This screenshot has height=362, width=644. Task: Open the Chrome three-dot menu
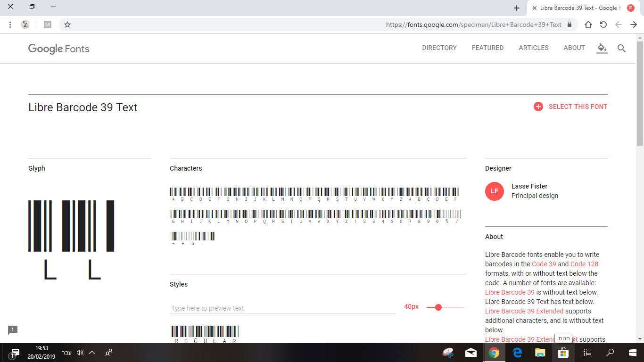tap(10, 25)
